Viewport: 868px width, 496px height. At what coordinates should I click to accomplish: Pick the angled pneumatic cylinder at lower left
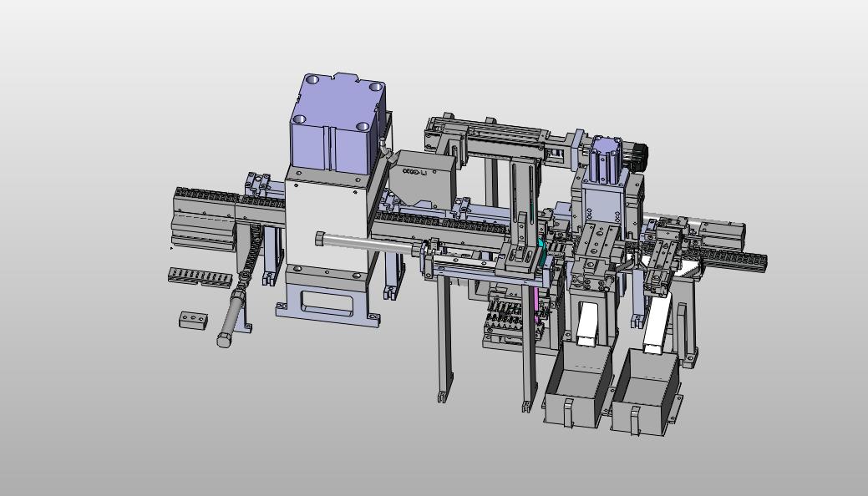coord(234,320)
